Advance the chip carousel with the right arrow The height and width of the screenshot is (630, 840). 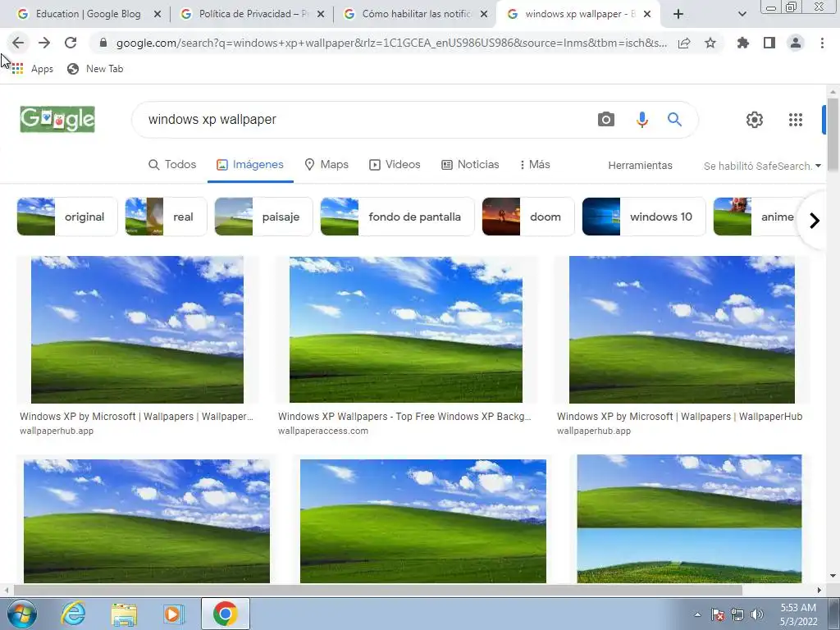[x=815, y=220]
